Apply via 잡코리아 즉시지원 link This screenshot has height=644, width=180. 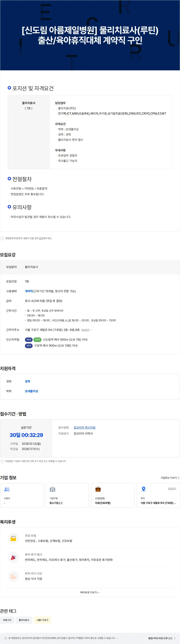tap(85, 428)
